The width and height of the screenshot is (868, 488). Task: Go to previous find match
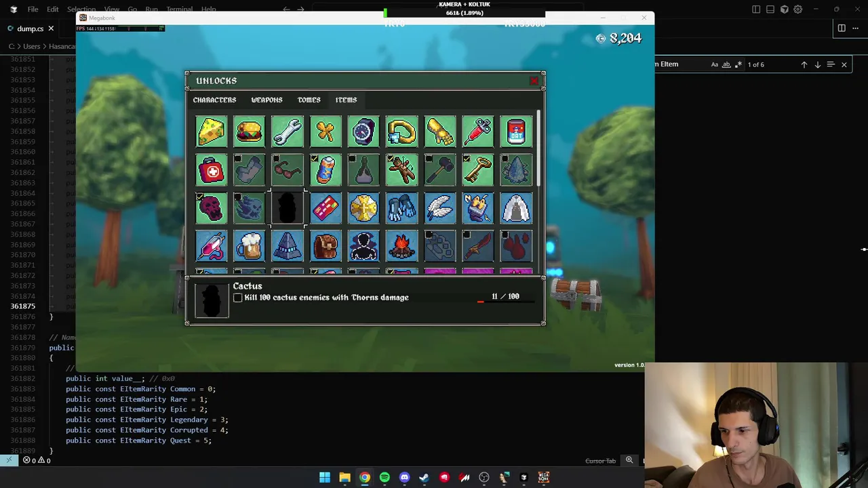click(x=804, y=64)
